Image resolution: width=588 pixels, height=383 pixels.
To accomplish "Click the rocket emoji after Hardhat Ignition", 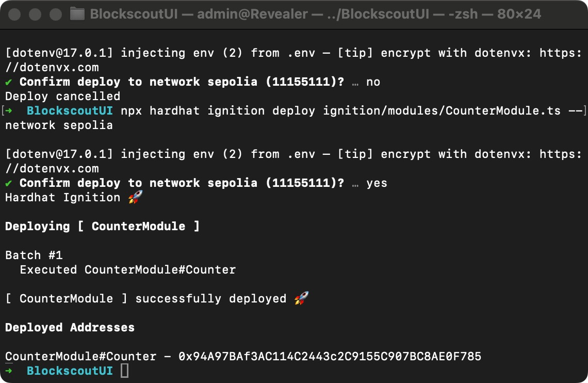I will click(x=134, y=197).
